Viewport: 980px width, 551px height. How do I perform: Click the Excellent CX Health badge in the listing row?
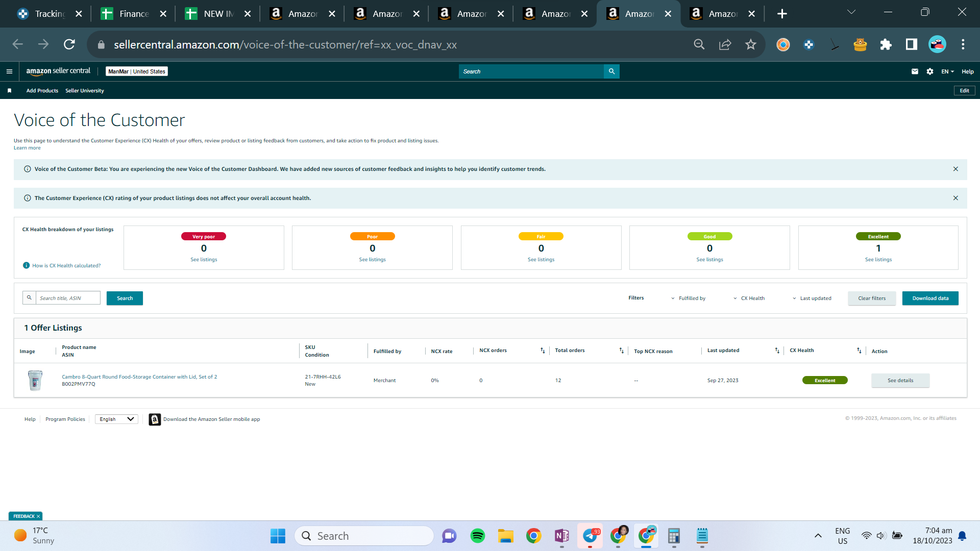[825, 381]
